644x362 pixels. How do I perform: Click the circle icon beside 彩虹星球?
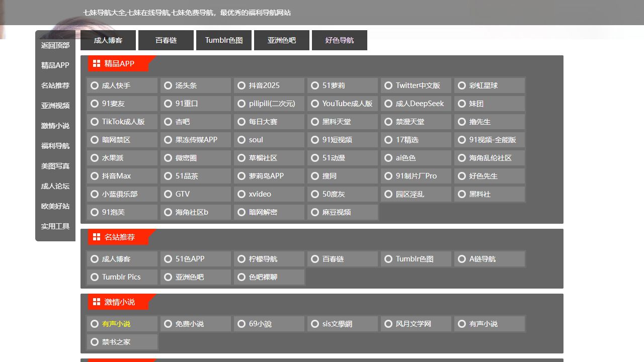coord(462,85)
